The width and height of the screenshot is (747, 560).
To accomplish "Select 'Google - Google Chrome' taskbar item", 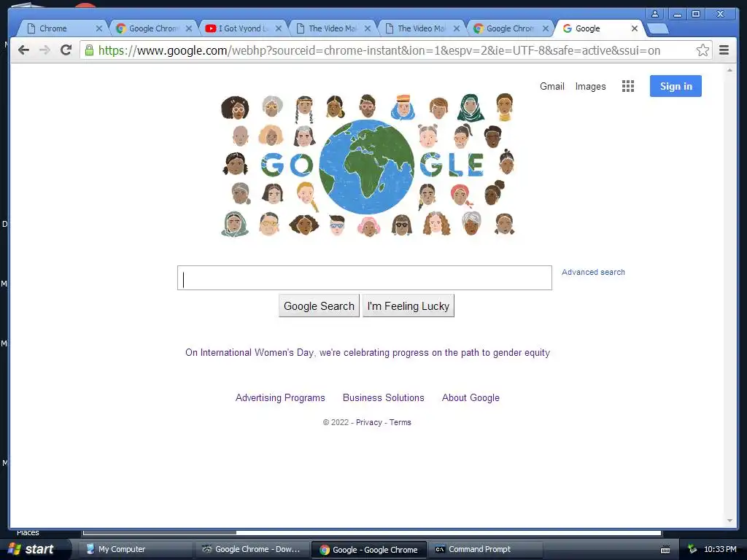I will (368, 550).
